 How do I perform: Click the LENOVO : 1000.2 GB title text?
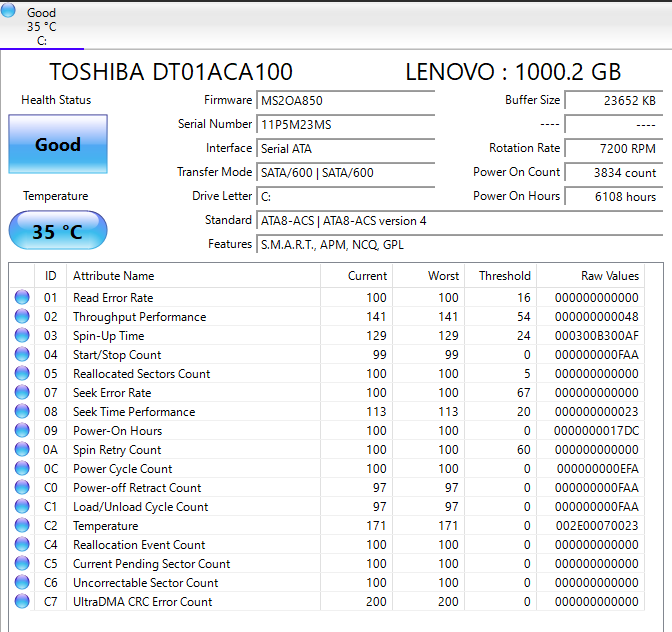513,72
